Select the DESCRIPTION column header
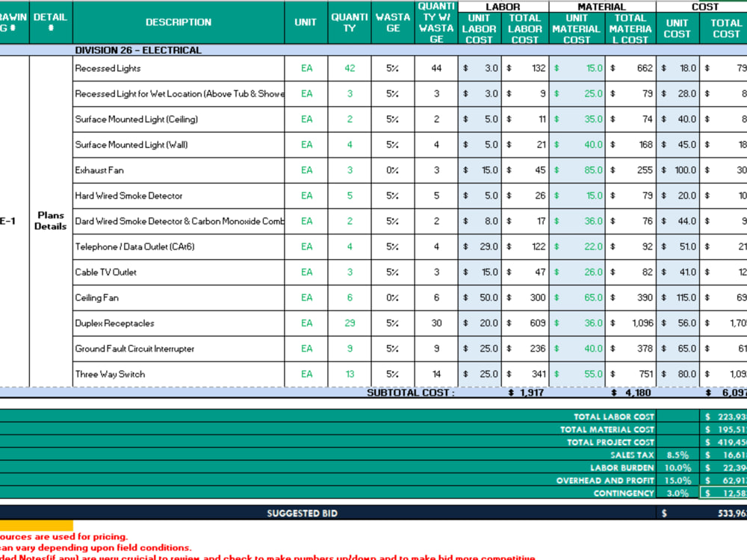This screenshot has width=747, height=560. pyautogui.click(x=179, y=22)
